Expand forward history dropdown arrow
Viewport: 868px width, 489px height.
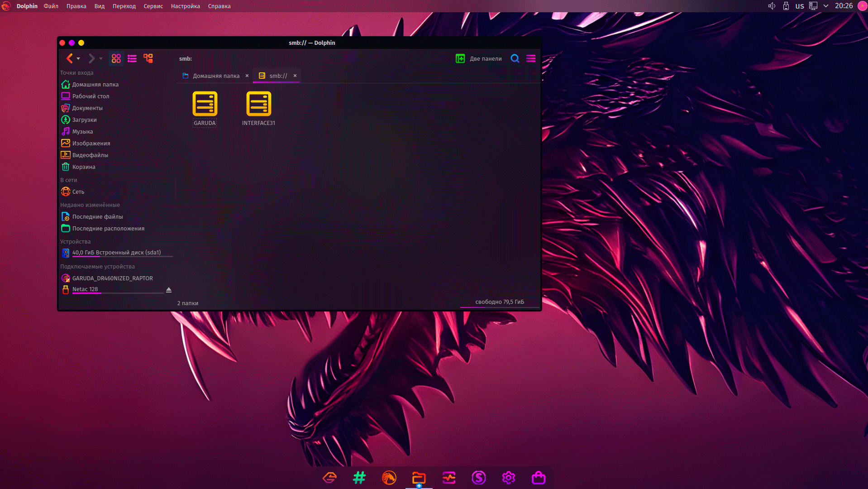point(101,59)
